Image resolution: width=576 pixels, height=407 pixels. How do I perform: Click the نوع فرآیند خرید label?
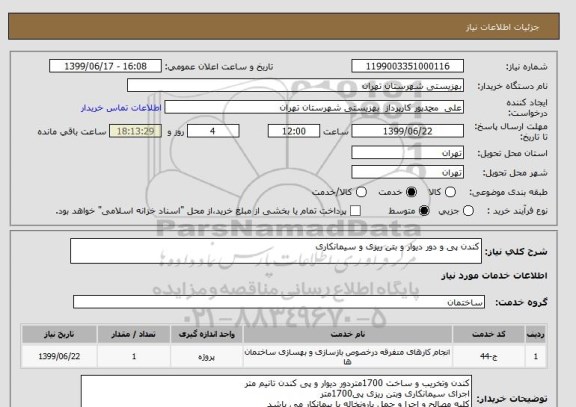point(517,211)
